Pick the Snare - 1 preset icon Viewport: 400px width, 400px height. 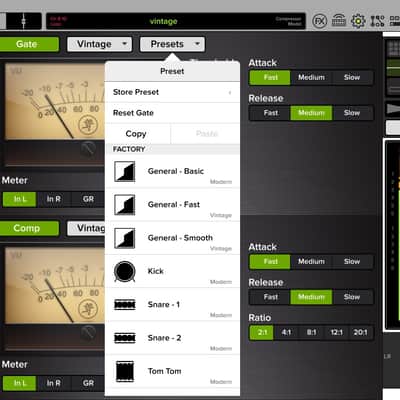pyautogui.click(x=125, y=304)
